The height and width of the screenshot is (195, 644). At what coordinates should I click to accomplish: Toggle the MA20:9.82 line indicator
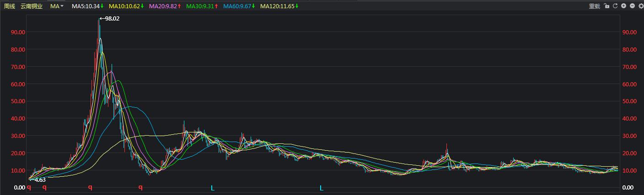click(165, 6)
